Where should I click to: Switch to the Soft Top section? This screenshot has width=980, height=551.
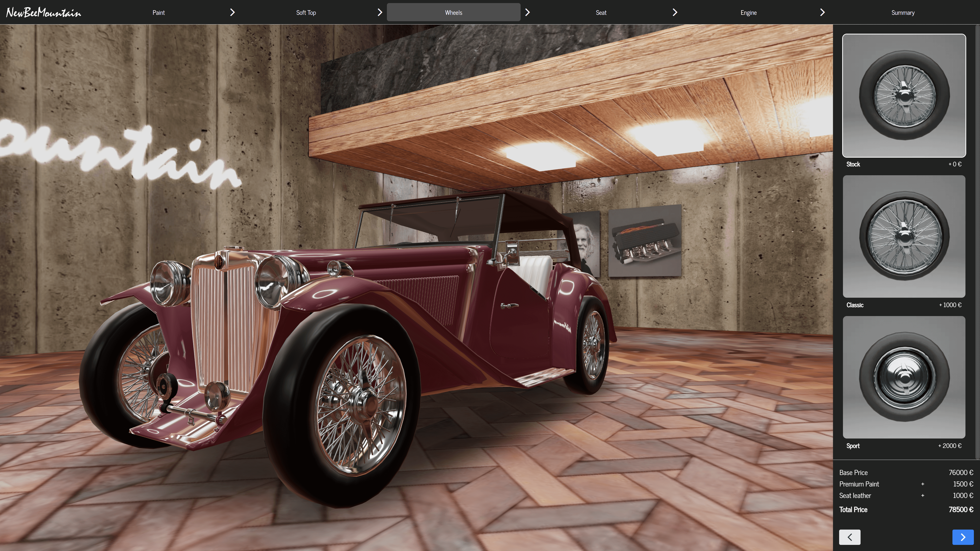point(306,12)
